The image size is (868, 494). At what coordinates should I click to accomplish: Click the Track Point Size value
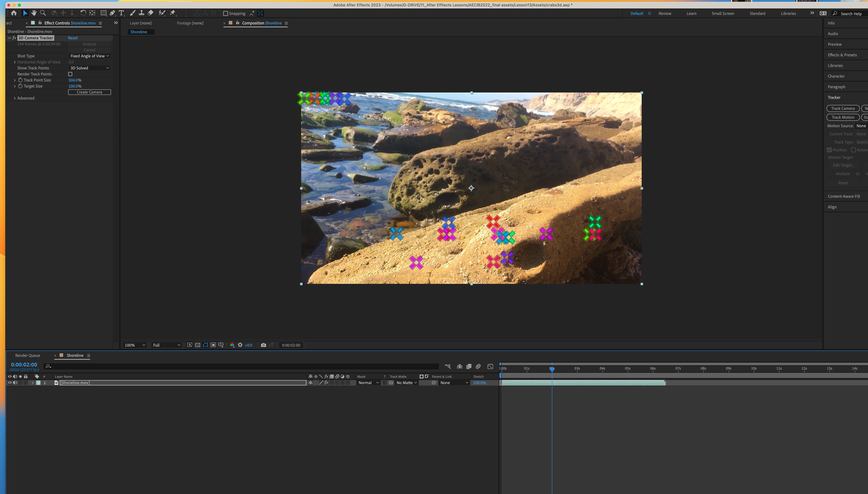pyautogui.click(x=73, y=80)
